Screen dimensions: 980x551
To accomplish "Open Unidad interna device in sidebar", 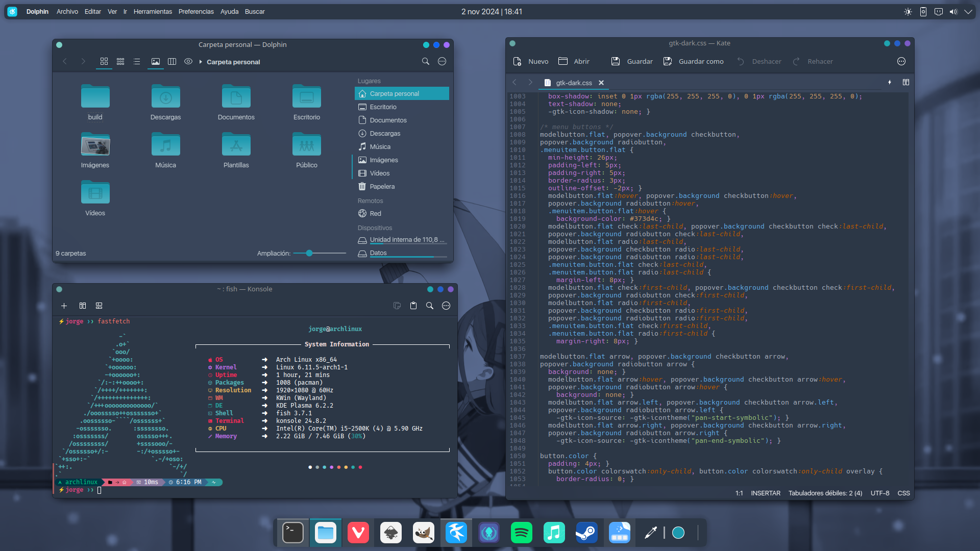I will point(402,240).
